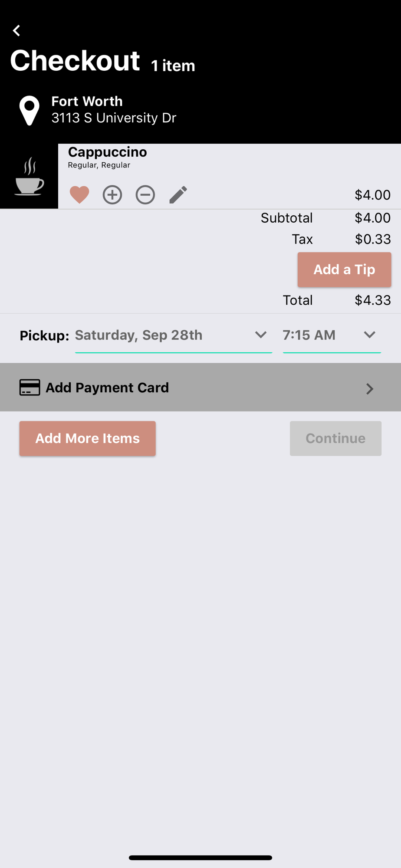
Task: Decrease Cappuccino quantity with minus icon
Action: pyautogui.click(x=145, y=194)
